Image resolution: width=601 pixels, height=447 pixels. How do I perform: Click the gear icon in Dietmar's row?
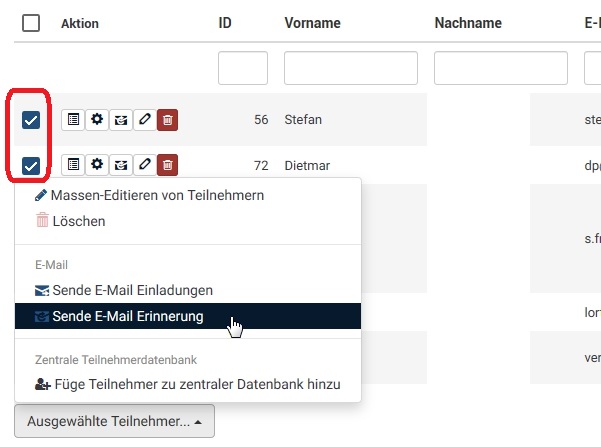[x=97, y=164]
